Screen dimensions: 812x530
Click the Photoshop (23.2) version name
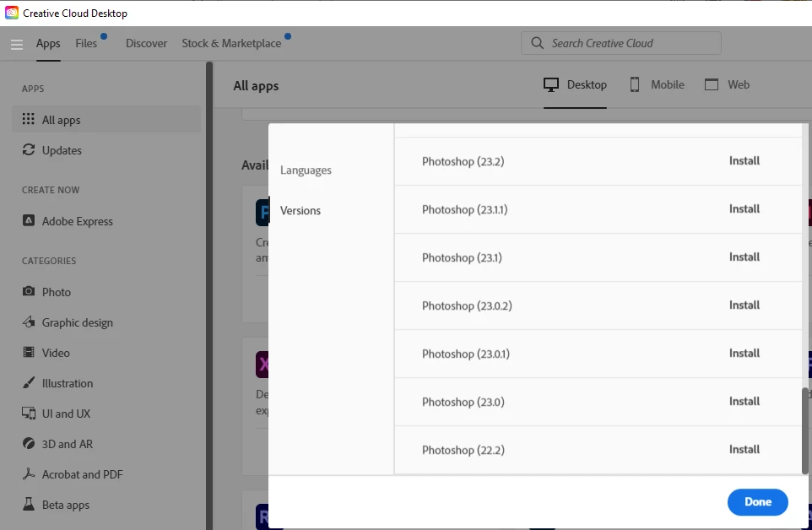[x=463, y=161]
